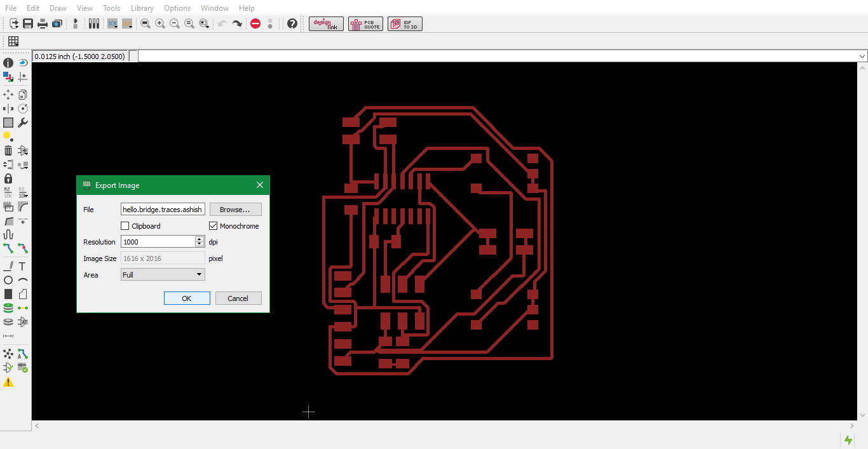The width and height of the screenshot is (868, 449).
Task: Select the Show (eye) tool
Action: click(x=23, y=63)
